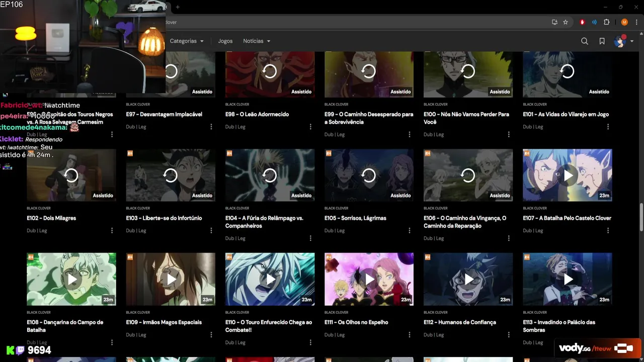644x362 pixels.
Task: Play episode E109 thumbnail
Action: (171, 279)
